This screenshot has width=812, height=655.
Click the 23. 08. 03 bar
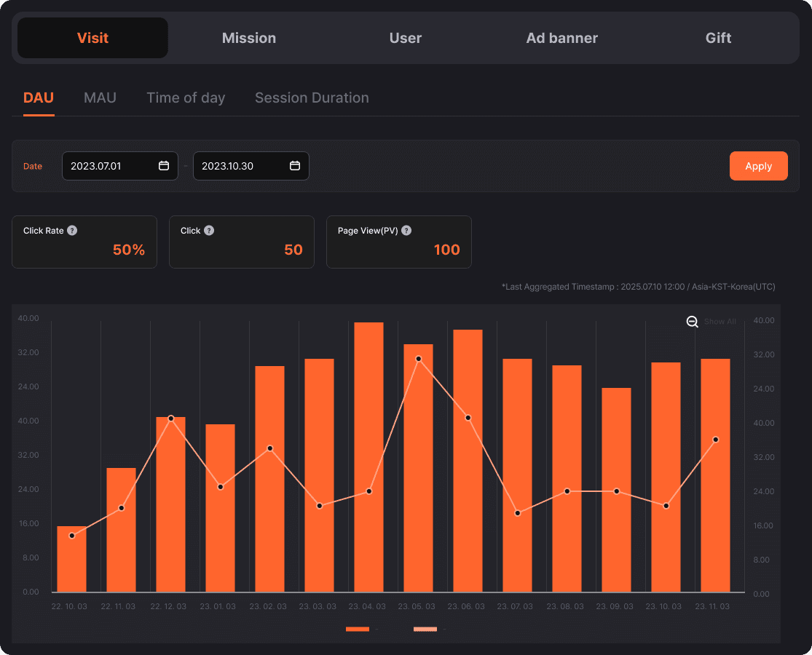click(x=567, y=479)
